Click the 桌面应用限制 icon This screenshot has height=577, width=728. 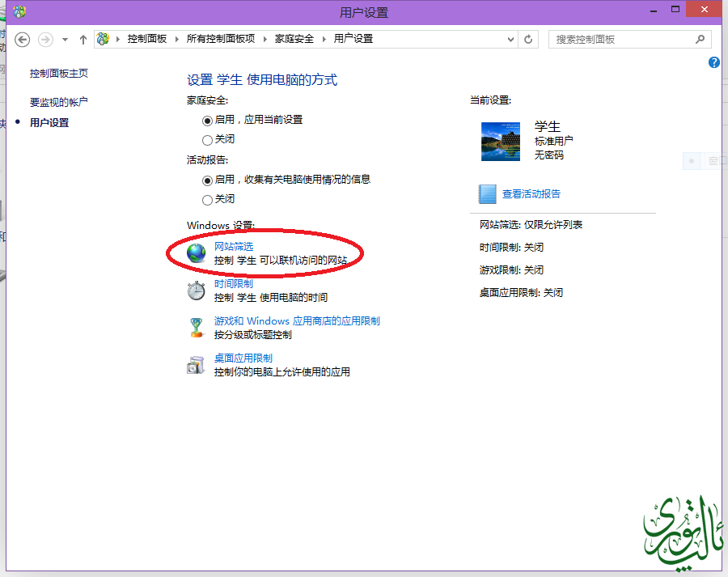tap(196, 365)
